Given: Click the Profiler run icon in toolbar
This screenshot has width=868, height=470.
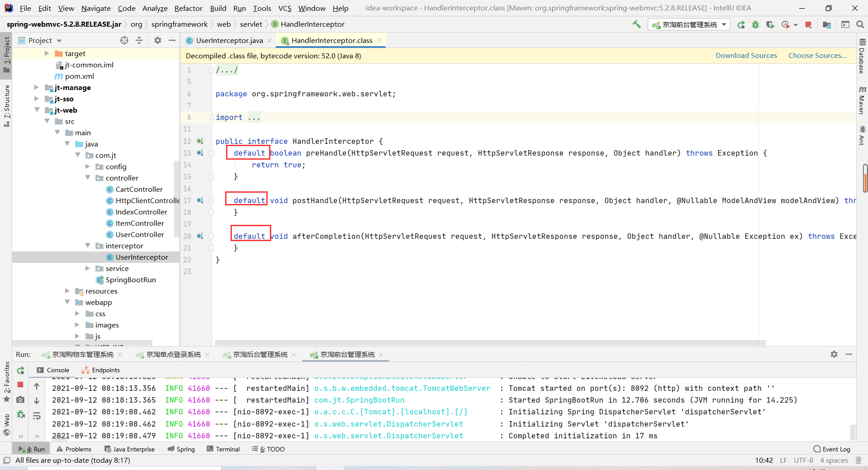Looking at the screenshot, I should (x=786, y=24).
